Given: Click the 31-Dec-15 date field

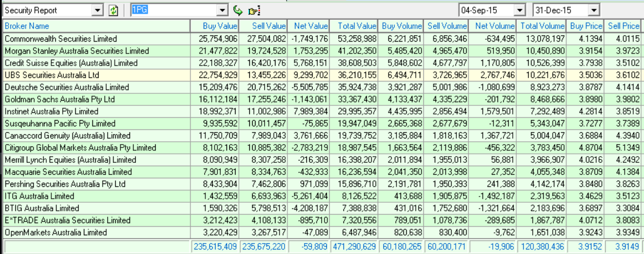Looking at the screenshot, I should pyautogui.click(x=561, y=10).
